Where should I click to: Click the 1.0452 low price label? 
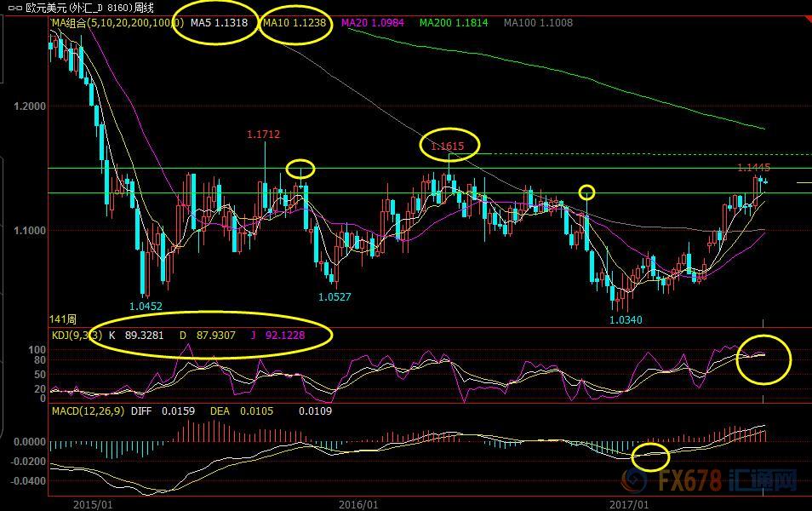[146, 306]
